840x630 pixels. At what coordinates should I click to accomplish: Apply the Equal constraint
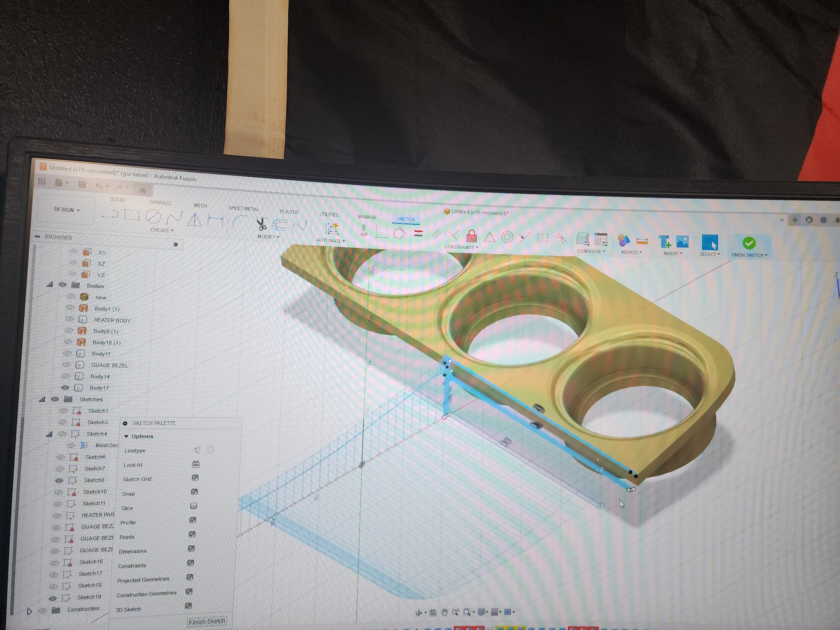[x=418, y=233]
